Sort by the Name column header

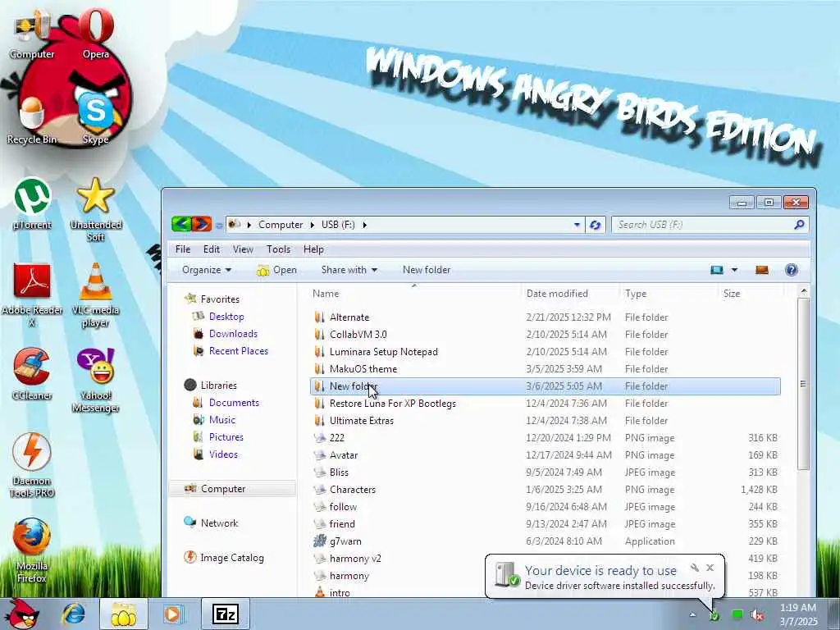tap(414, 294)
